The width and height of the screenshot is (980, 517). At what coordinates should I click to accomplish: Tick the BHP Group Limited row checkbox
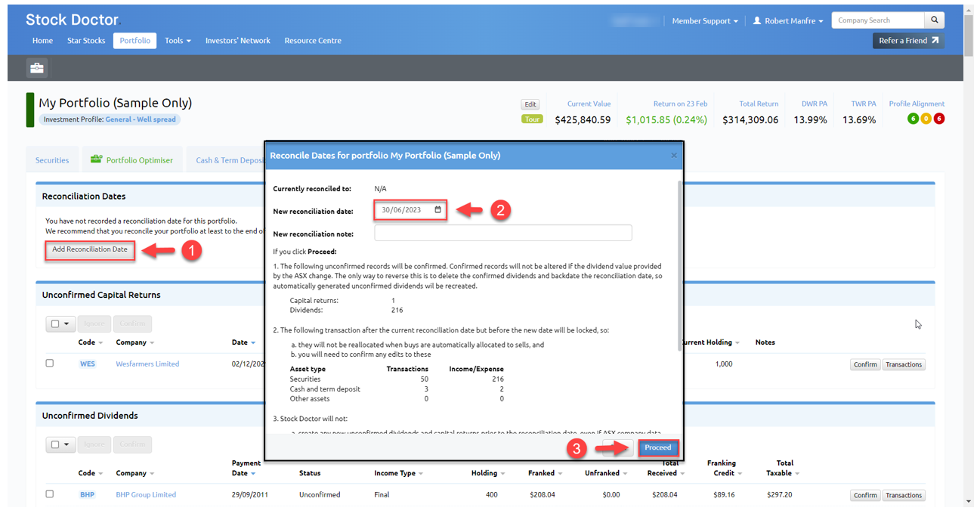click(50, 494)
